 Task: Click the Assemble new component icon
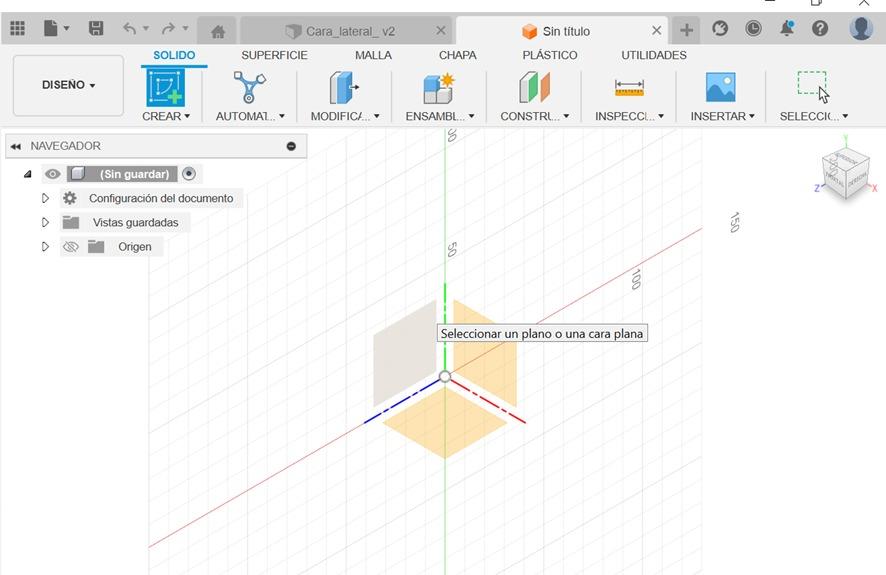tap(438, 88)
